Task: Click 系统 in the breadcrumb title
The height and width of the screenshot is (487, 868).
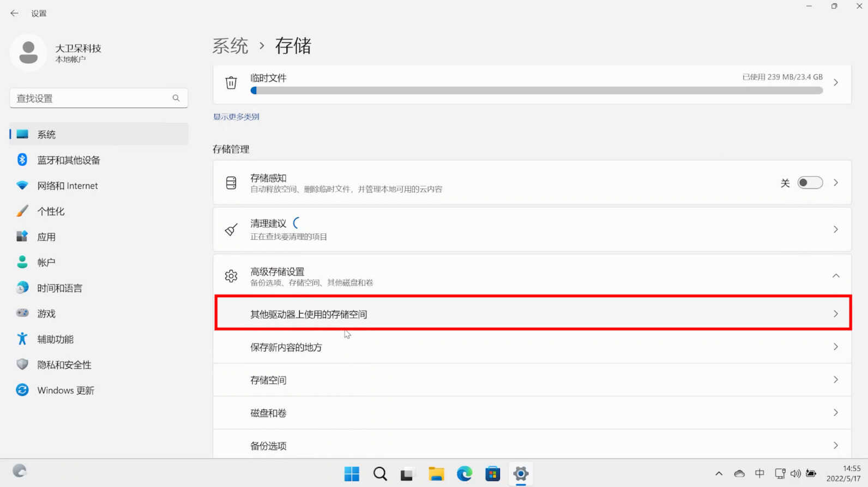Action: coord(230,46)
